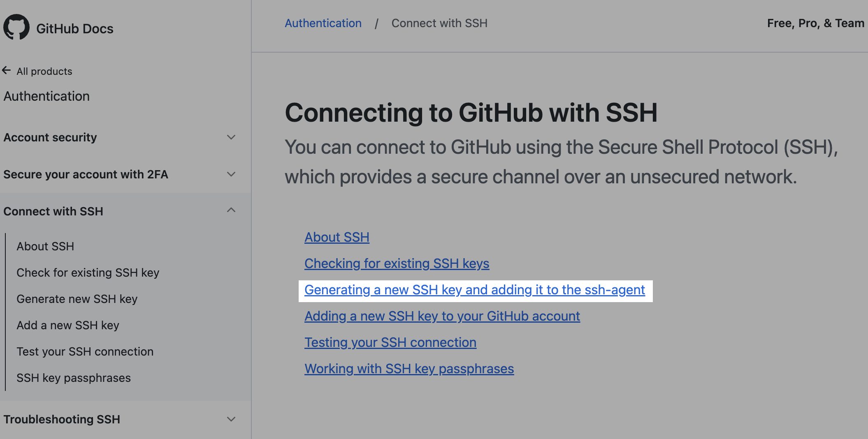Viewport: 868px width, 439px height.
Task: Open Generating a new SSH key link
Action: tap(474, 290)
